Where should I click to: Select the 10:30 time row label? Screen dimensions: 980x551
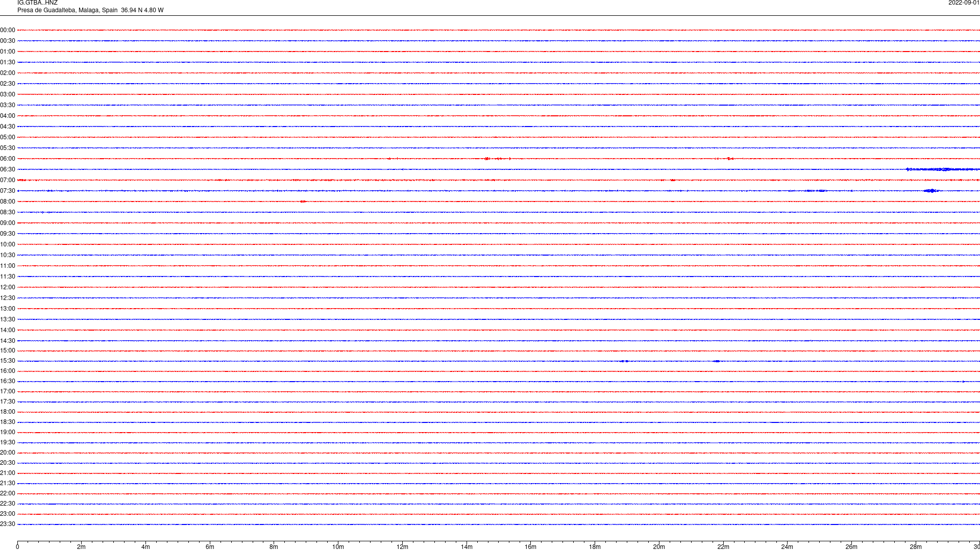click(x=8, y=255)
